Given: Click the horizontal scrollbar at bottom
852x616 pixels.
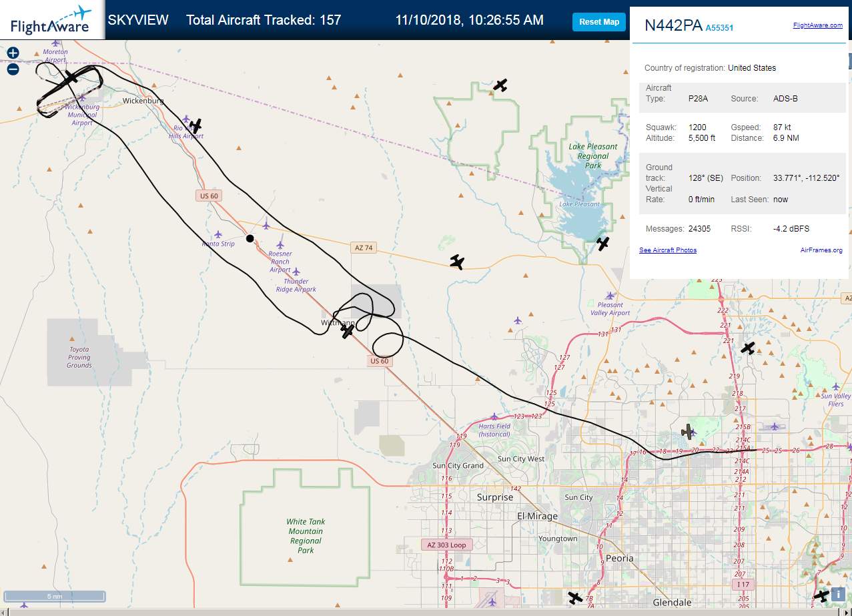Looking at the screenshot, I should pyautogui.click(x=426, y=612).
